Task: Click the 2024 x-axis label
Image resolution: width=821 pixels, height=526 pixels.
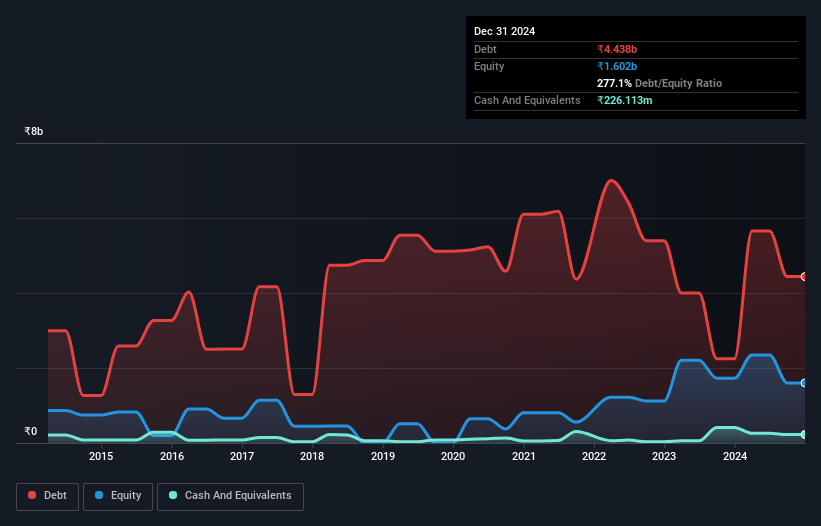Action: [x=735, y=456]
